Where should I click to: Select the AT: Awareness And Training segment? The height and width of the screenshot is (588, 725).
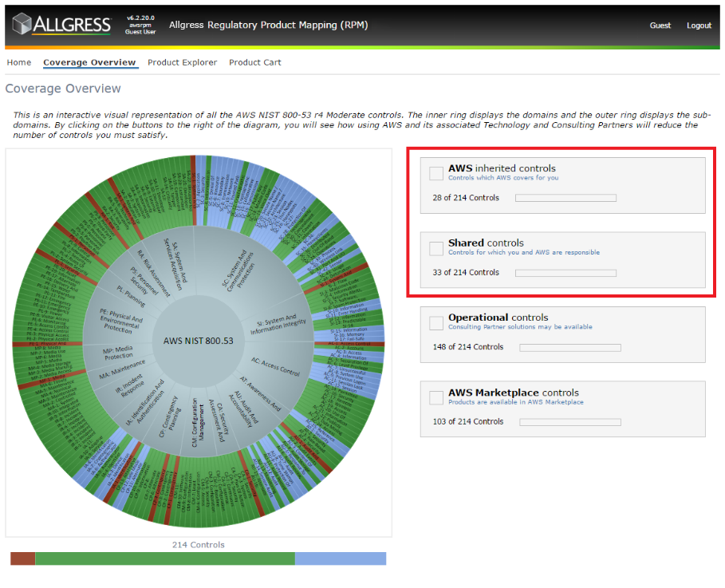point(260,393)
